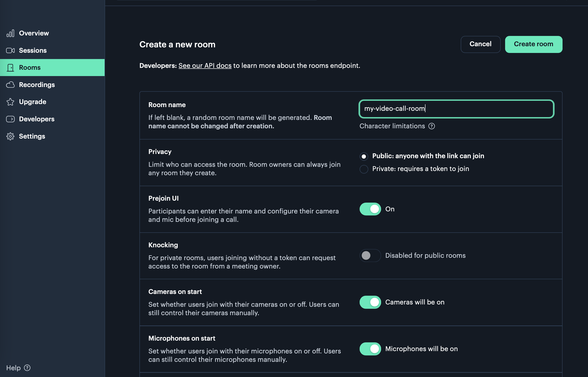Turn off the Prejoin UI toggle
This screenshot has width=588, height=377.
pos(370,209)
